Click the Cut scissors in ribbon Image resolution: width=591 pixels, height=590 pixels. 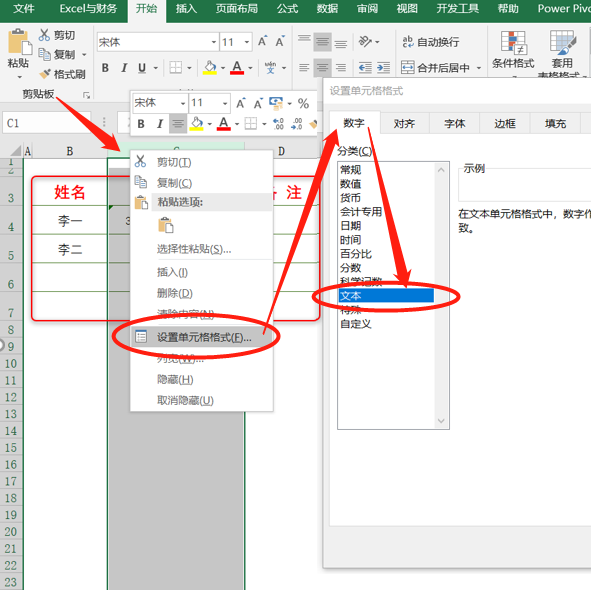(44, 35)
